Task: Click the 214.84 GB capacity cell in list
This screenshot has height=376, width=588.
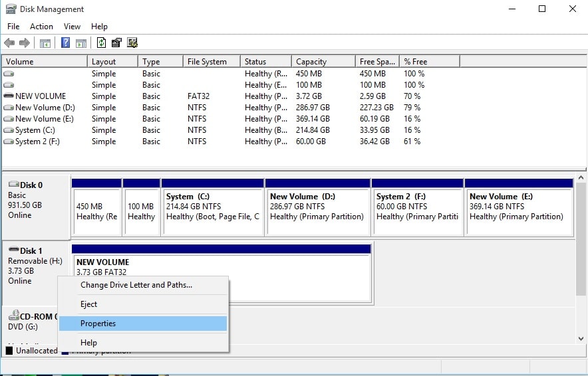Action: click(313, 130)
